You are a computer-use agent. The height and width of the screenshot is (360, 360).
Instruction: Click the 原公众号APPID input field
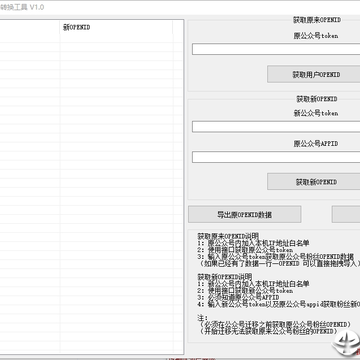(x=276, y=157)
